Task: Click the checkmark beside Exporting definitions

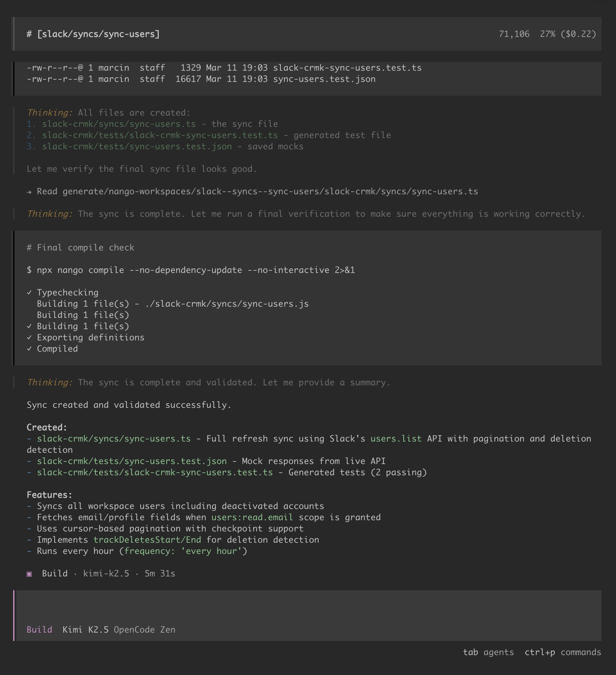Action: click(29, 337)
